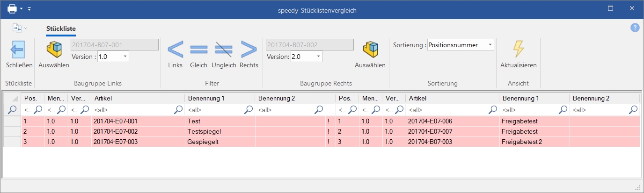Click the right Benennung 1 column header

534,98
